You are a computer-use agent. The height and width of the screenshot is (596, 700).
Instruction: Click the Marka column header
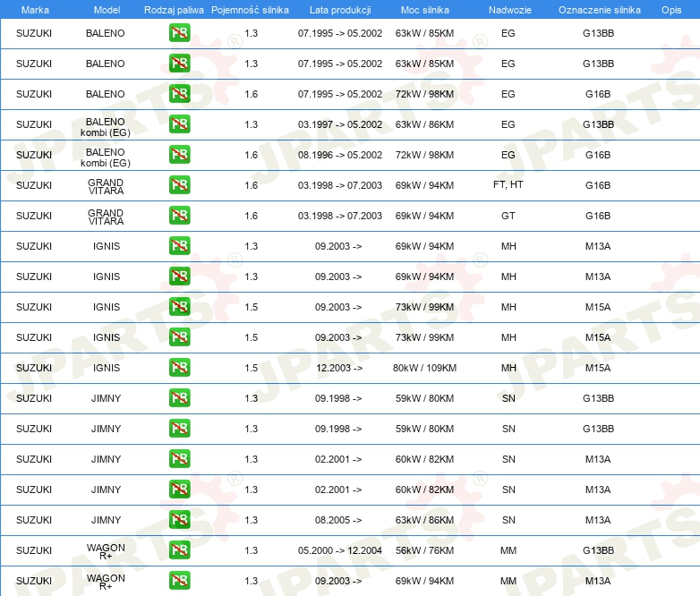(x=35, y=10)
